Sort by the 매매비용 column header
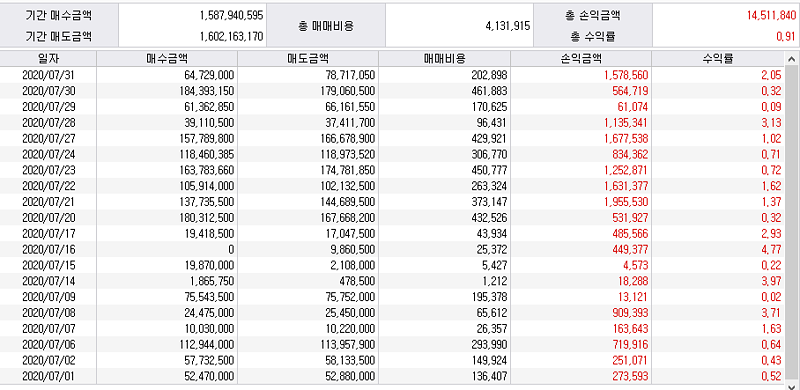Viewport: 800px width, 390px height. (x=444, y=58)
